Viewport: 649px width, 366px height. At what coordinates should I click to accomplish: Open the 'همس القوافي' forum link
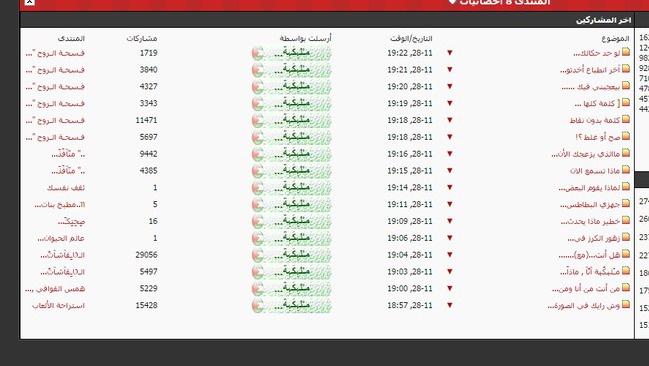55,289
